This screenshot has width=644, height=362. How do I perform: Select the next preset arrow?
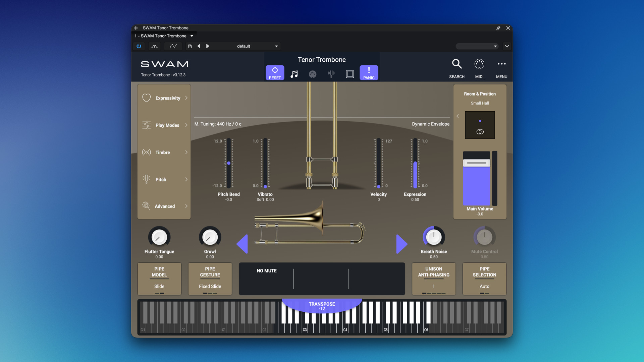pos(208,46)
